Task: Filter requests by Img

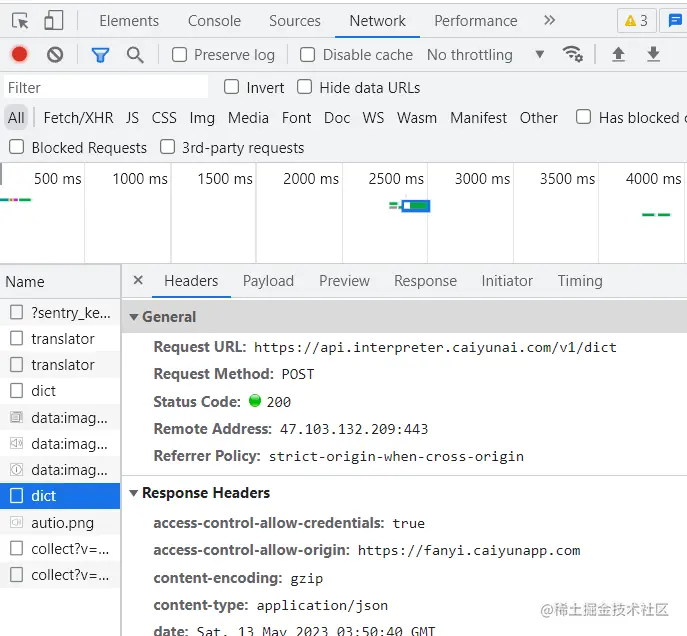Action: pos(202,117)
